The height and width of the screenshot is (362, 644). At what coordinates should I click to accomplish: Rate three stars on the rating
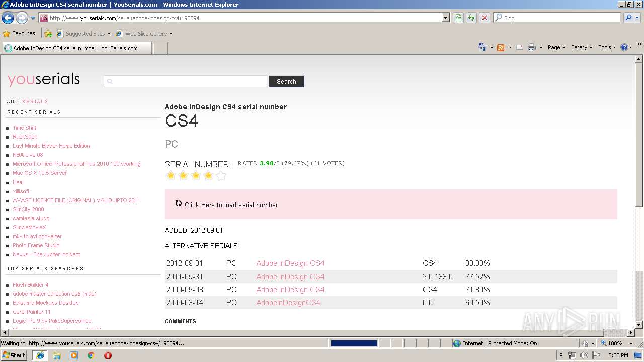point(196,175)
